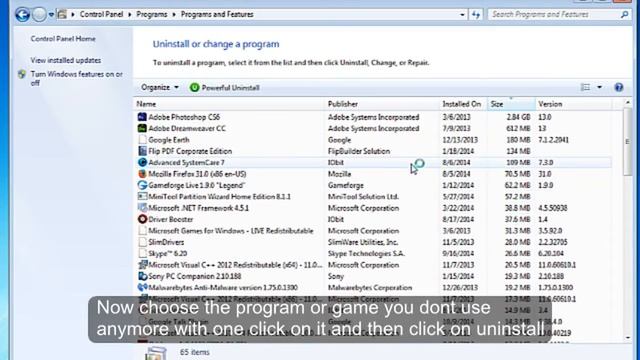Select Flip PDF Corporate Edition name
The width and height of the screenshot is (640, 360).
point(190,151)
